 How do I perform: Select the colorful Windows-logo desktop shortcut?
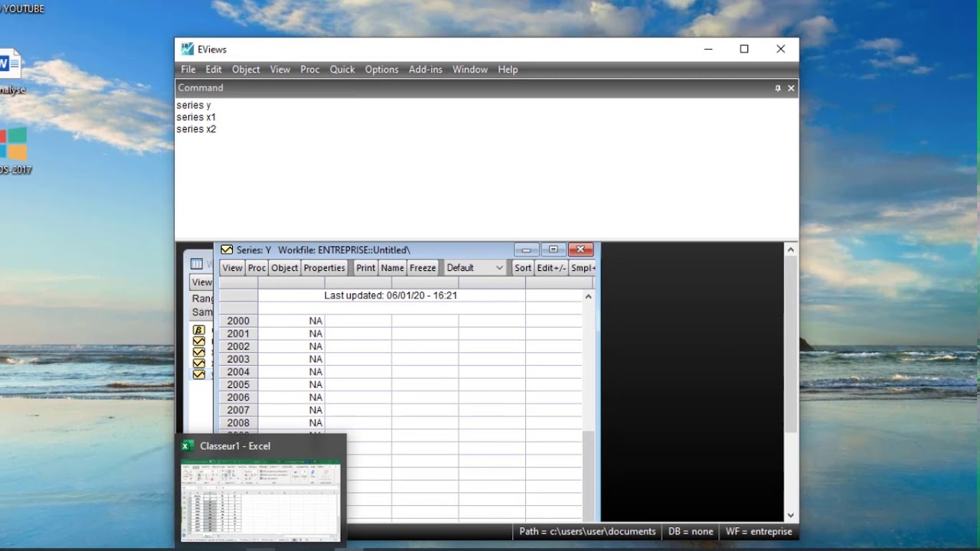pyautogui.click(x=12, y=145)
